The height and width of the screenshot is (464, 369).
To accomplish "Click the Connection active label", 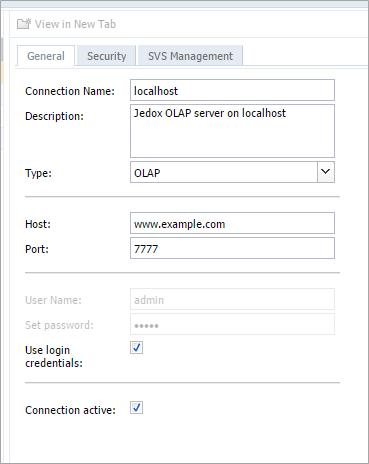I will pyautogui.click(x=70, y=410).
